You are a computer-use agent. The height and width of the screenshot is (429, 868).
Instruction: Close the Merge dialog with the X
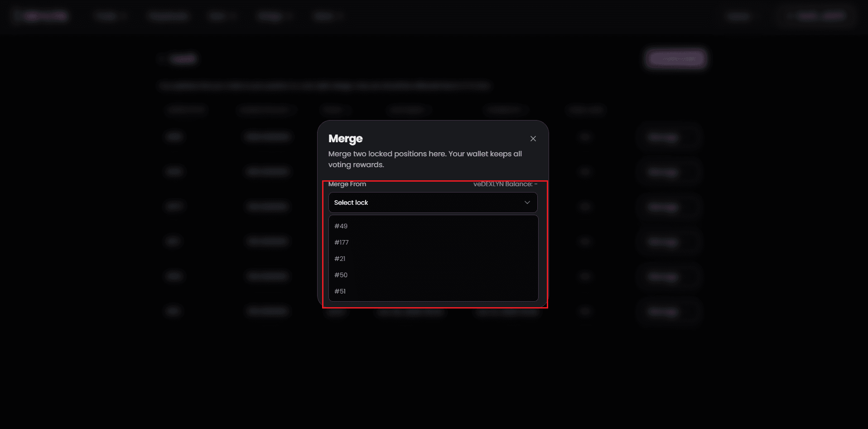pos(533,139)
